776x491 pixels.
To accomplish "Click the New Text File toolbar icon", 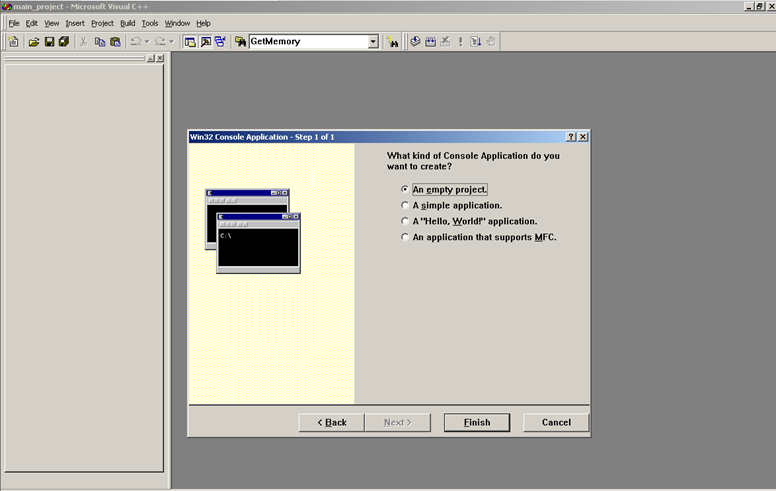I will point(13,42).
